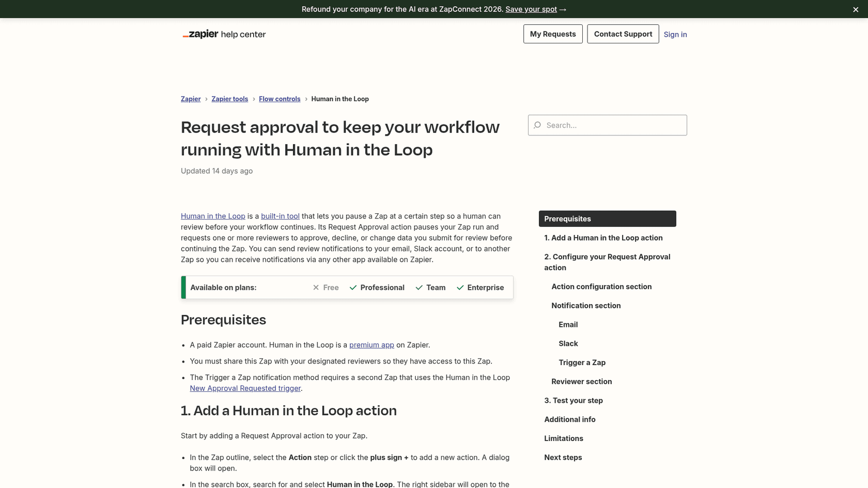The height and width of the screenshot is (488, 868).
Task: Select Prerequisites in the table of contents
Action: tap(608, 218)
